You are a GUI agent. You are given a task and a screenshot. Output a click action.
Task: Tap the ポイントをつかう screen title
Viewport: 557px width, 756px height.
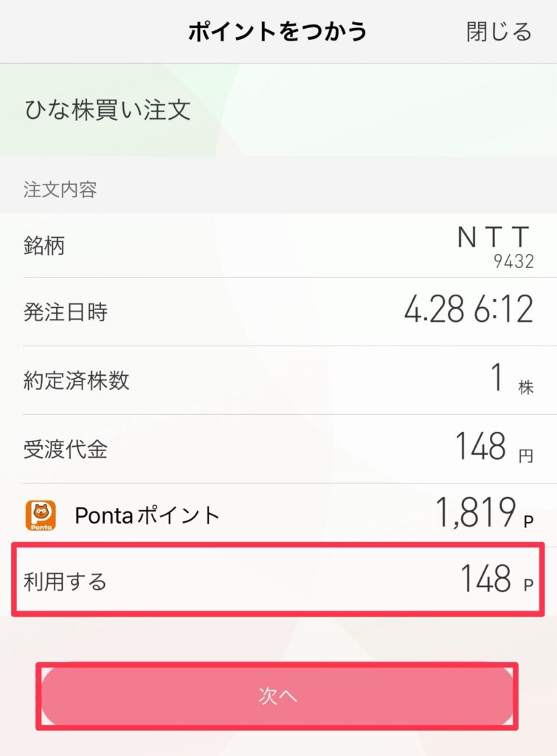tap(277, 32)
